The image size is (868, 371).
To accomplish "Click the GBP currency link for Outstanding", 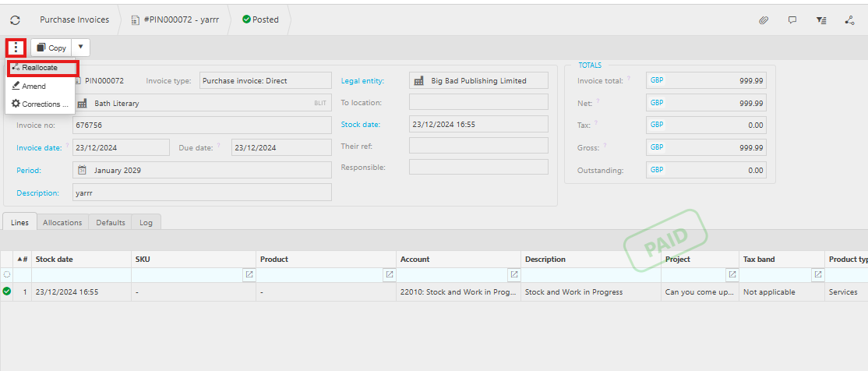I will point(657,170).
